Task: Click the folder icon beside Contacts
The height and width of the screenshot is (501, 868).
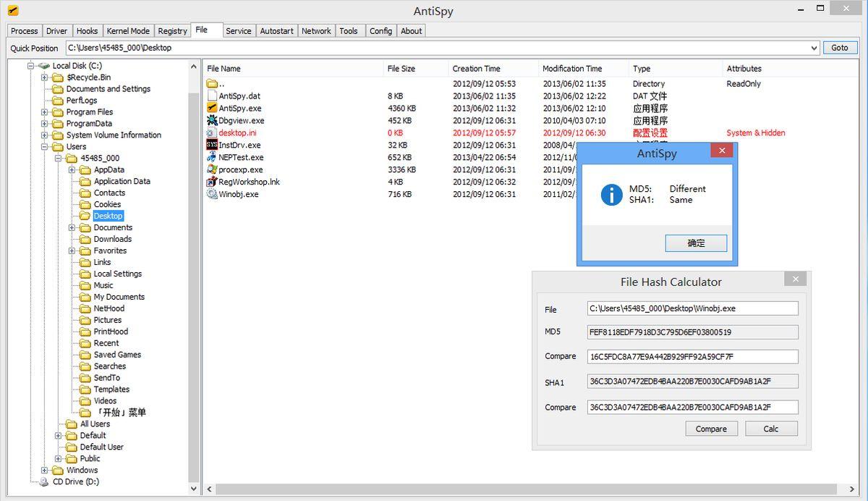Action: click(85, 193)
